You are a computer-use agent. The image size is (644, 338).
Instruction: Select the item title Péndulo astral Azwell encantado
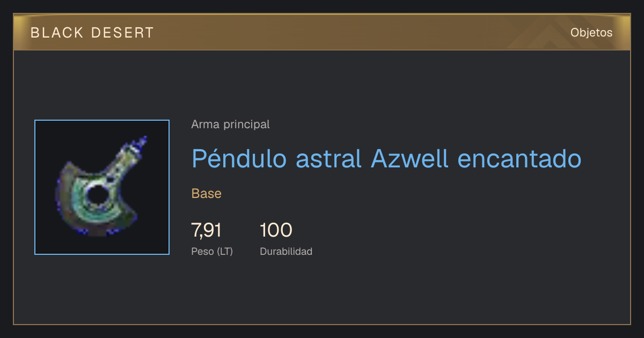pyautogui.click(x=386, y=159)
